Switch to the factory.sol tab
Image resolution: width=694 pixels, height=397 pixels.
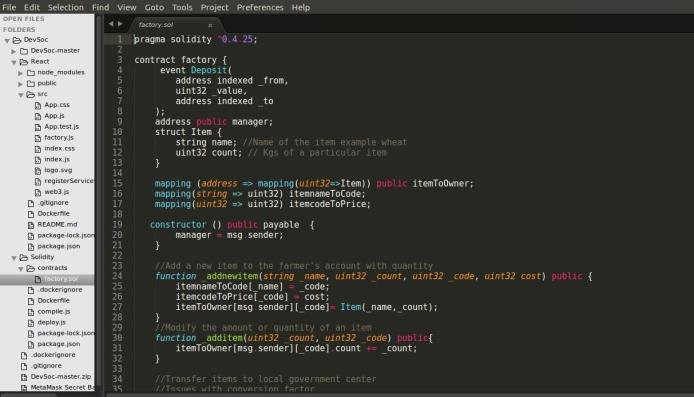pos(156,25)
